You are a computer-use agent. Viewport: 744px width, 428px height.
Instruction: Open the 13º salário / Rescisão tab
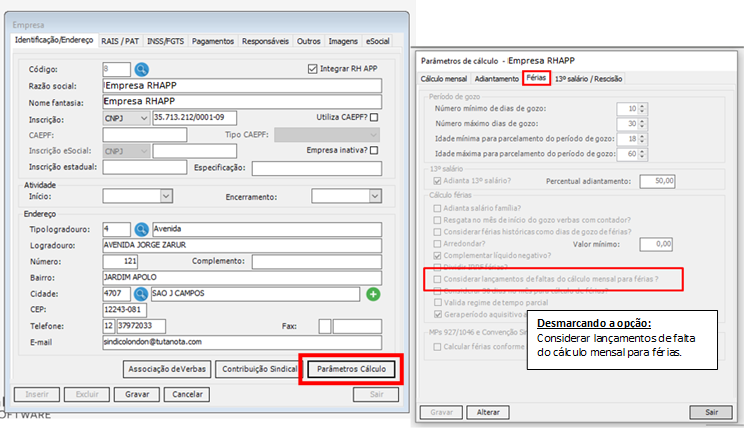point(588,79)
